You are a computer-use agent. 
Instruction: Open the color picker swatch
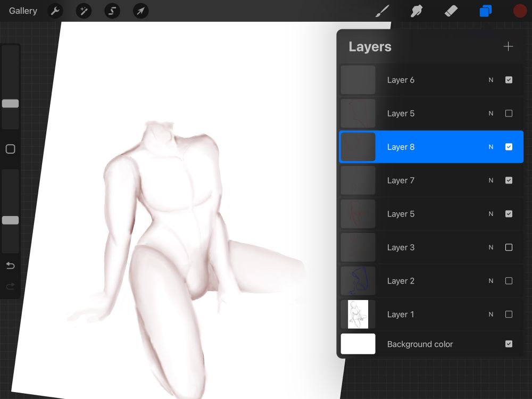[x=520, y=11]
